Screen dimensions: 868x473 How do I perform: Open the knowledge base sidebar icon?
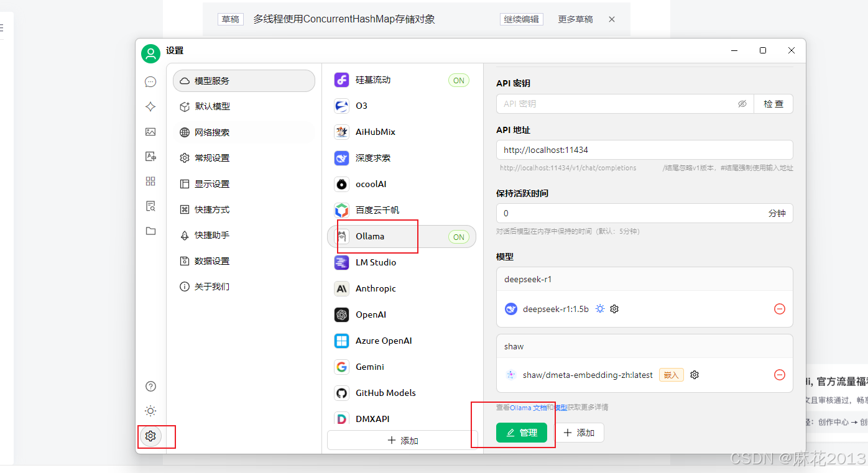tap(150, 206)
